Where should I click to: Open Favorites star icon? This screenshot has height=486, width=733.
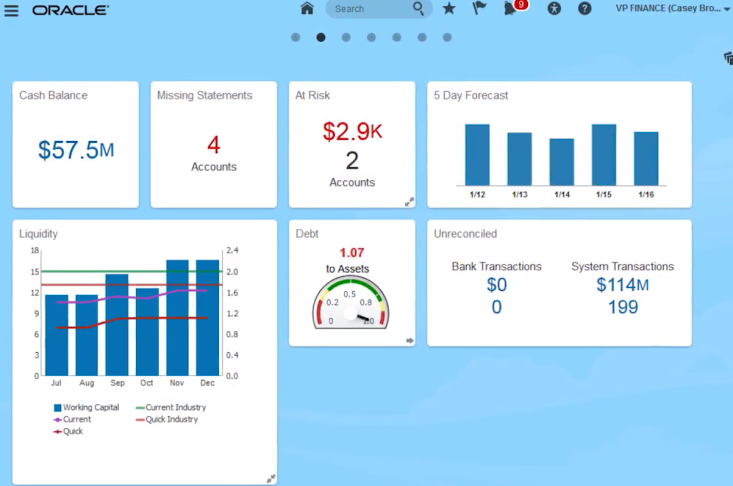(x=449, y=9)
